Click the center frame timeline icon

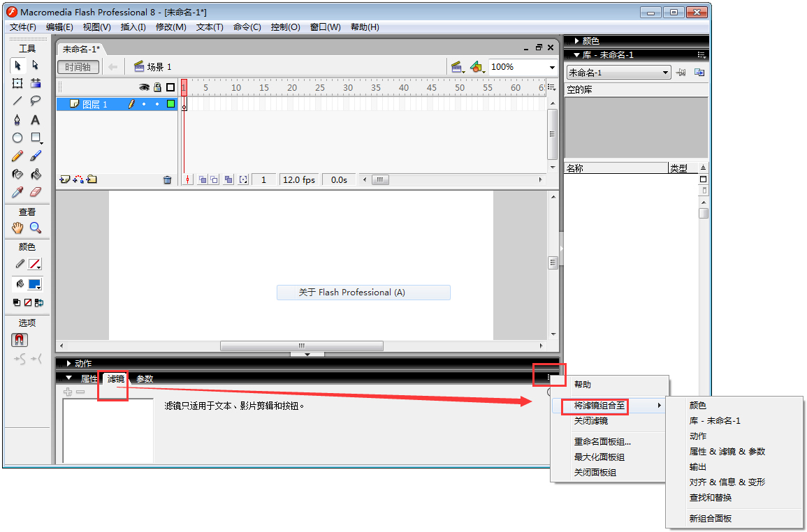[x=188, y=179]
